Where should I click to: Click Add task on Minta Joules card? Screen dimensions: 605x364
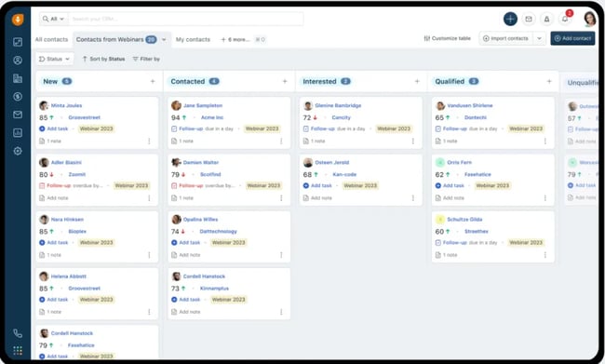54,128
